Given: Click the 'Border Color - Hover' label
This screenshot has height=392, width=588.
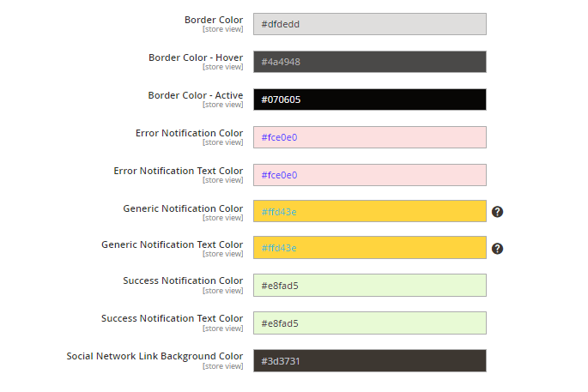Looking at the screenshot, I should 195,57.
